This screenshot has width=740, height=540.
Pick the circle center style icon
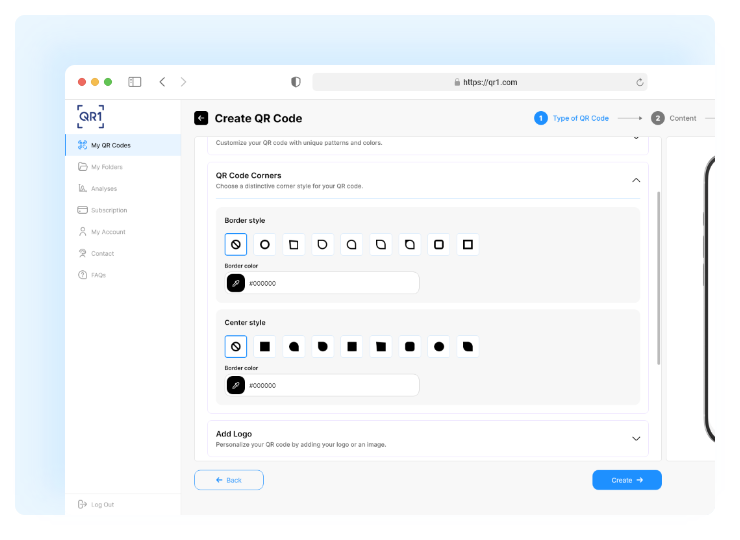point(438,347)
